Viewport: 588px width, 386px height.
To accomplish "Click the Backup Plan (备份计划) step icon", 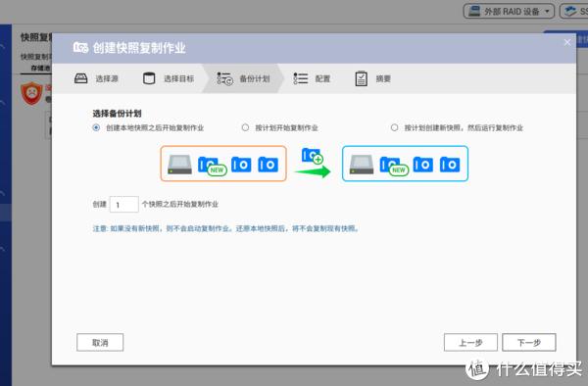I will 225,78.
